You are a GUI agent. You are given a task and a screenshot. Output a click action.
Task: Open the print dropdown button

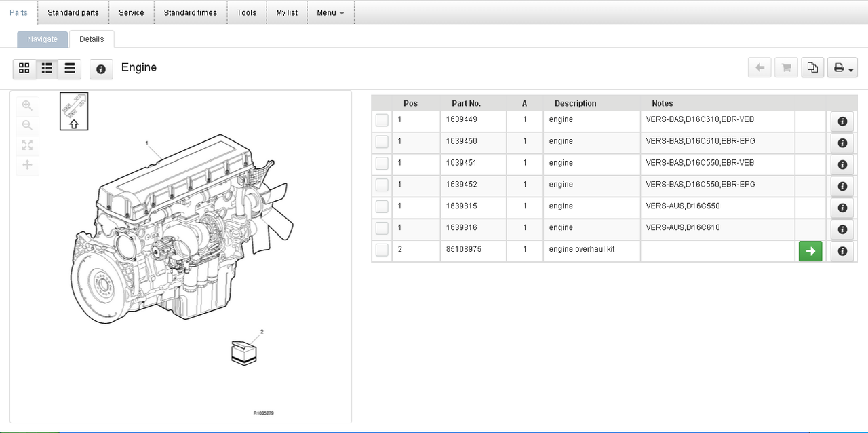click(842, 67)
